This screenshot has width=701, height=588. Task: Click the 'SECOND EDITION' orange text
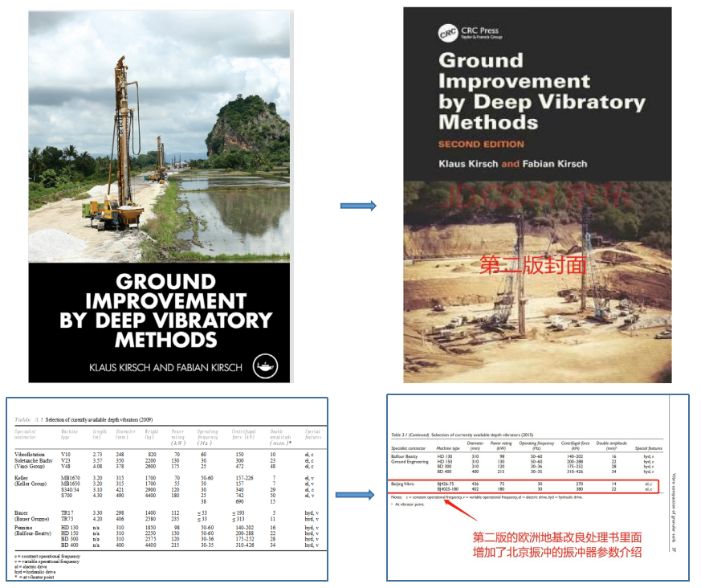click(x=481, y=145)
